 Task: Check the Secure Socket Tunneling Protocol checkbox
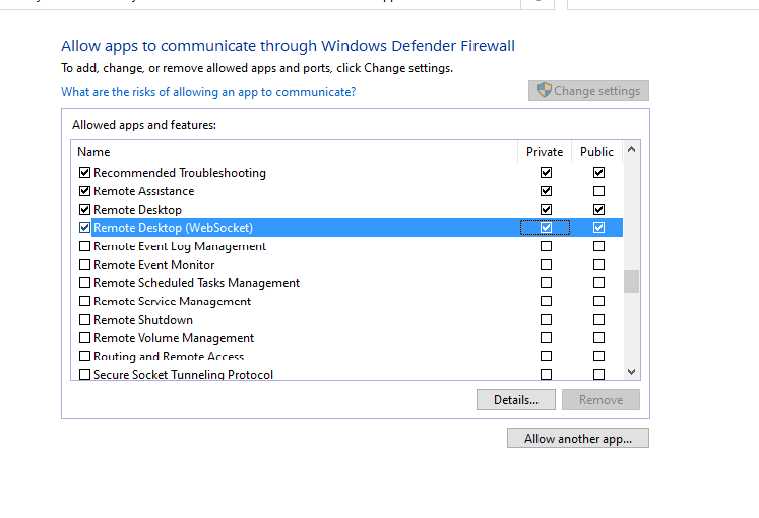tap(84, 375)
